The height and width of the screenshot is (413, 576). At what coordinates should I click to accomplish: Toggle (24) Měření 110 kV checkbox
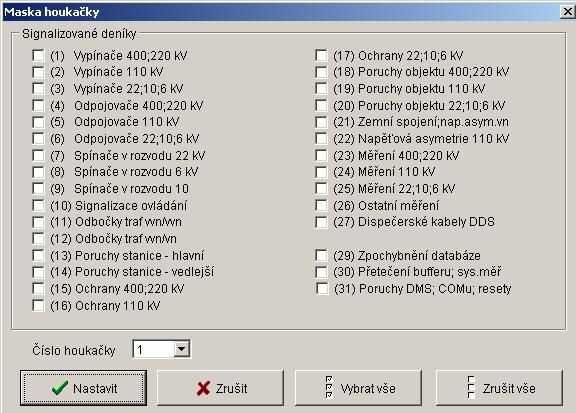coord(321,172)
